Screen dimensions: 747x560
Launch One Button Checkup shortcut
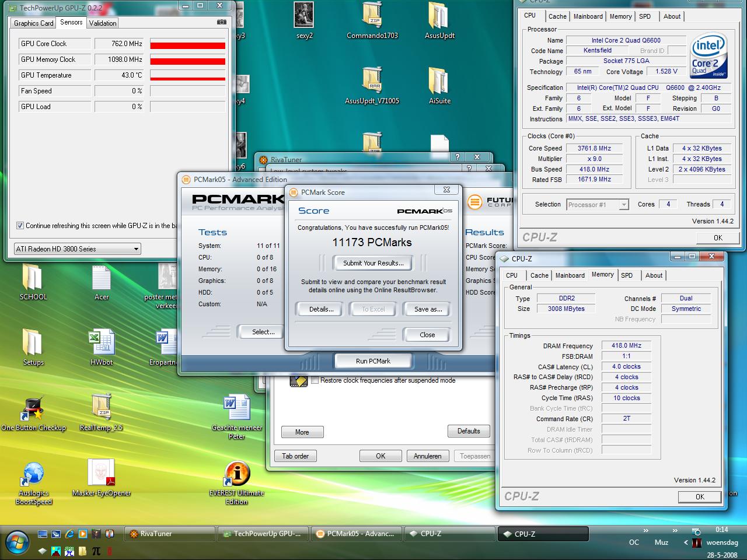coord(33,413)
